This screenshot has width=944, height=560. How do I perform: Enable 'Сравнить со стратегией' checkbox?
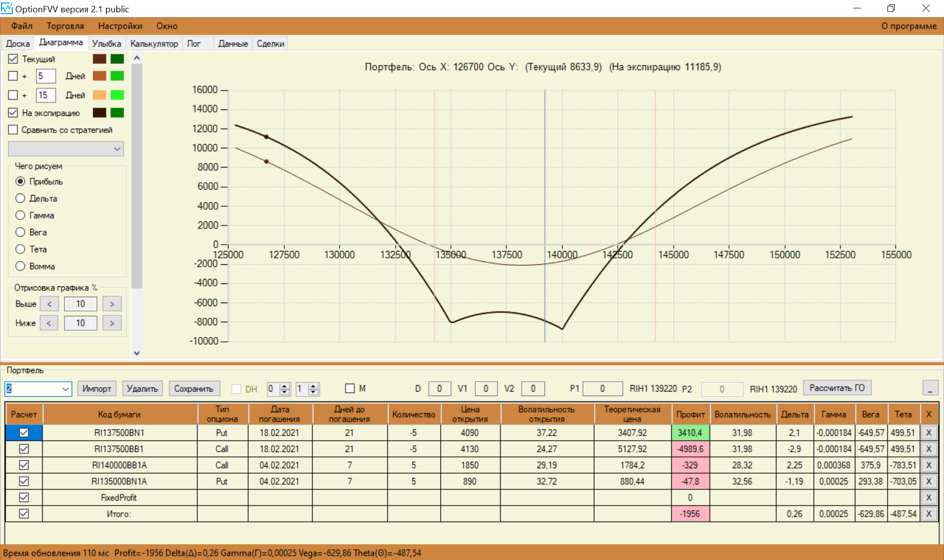13,130
